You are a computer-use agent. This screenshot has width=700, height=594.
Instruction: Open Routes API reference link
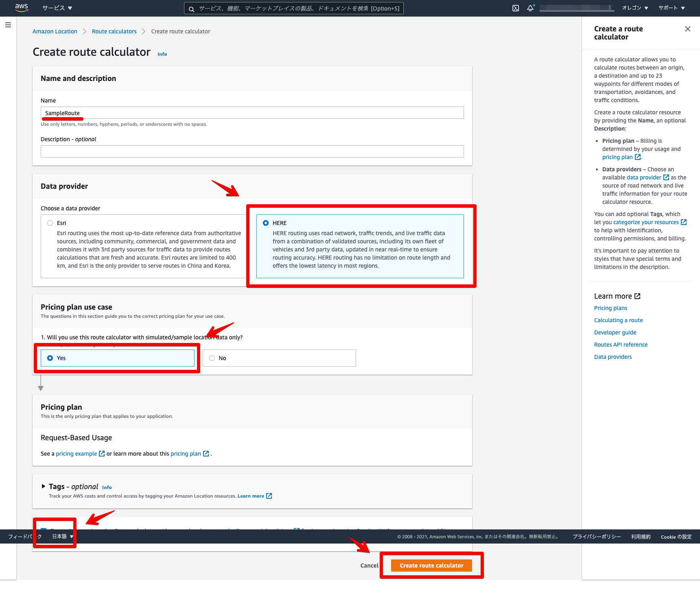621,345
